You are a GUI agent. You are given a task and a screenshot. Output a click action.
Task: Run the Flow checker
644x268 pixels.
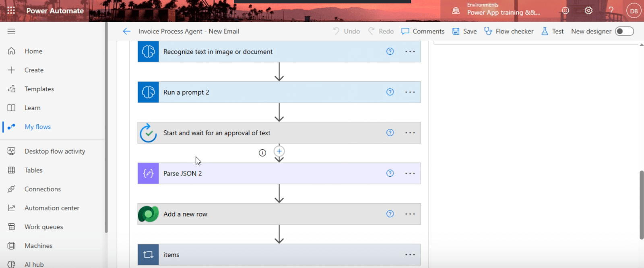coord(509,31)
